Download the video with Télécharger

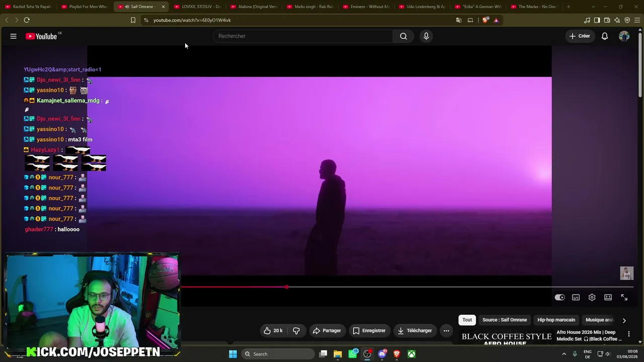click(x=415, y=331)
